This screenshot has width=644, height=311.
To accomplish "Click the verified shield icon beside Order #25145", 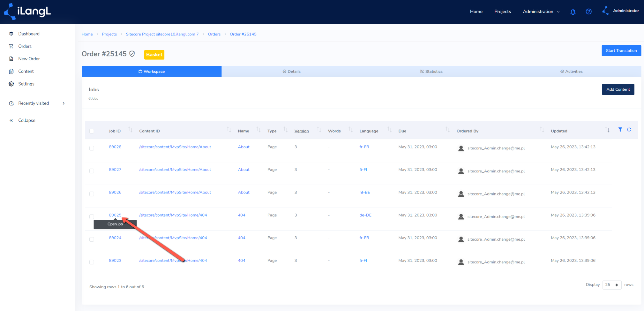I will point(132,54).
